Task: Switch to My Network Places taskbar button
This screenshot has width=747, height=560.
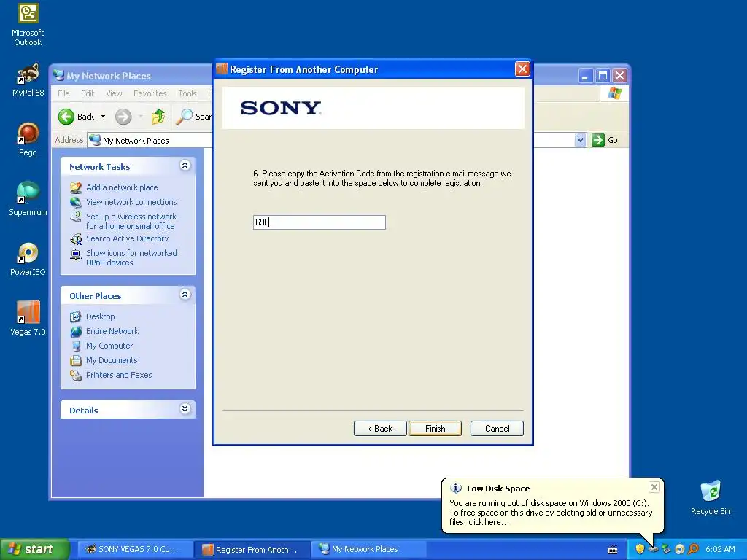Action: tap(368, 549)
